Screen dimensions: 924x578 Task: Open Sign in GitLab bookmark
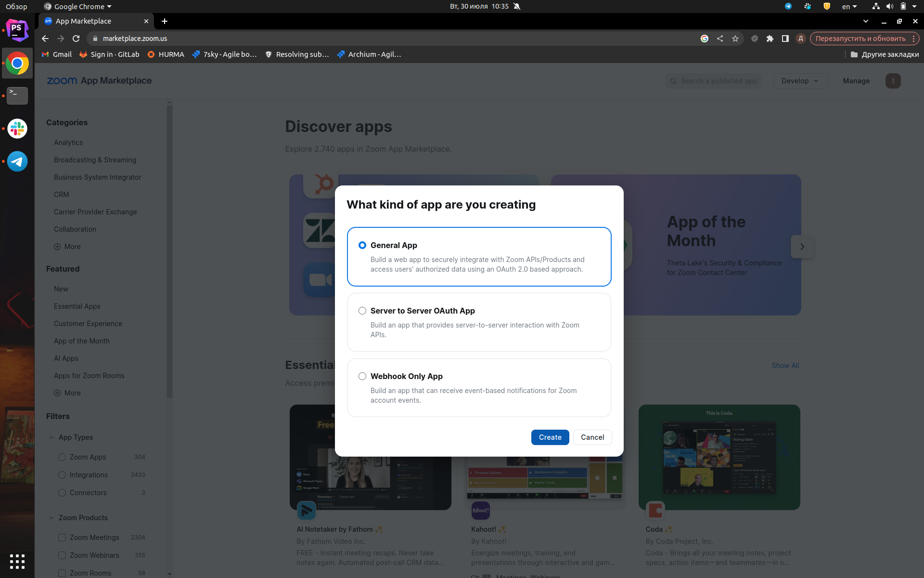coord(109,54)
